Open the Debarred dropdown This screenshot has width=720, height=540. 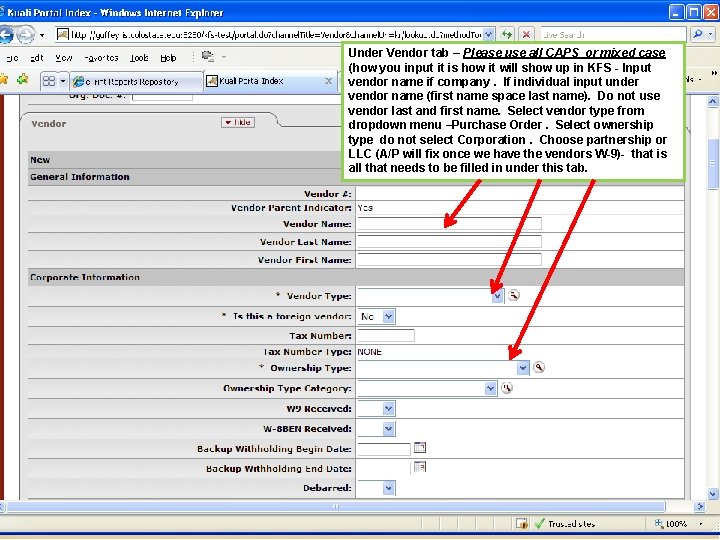[x=388, y=488]
